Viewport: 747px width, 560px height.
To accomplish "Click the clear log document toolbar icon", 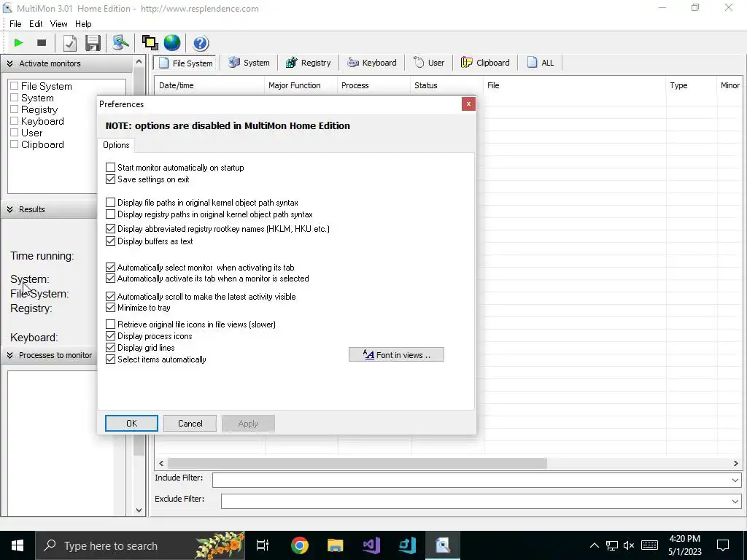I will pos(69,43).
